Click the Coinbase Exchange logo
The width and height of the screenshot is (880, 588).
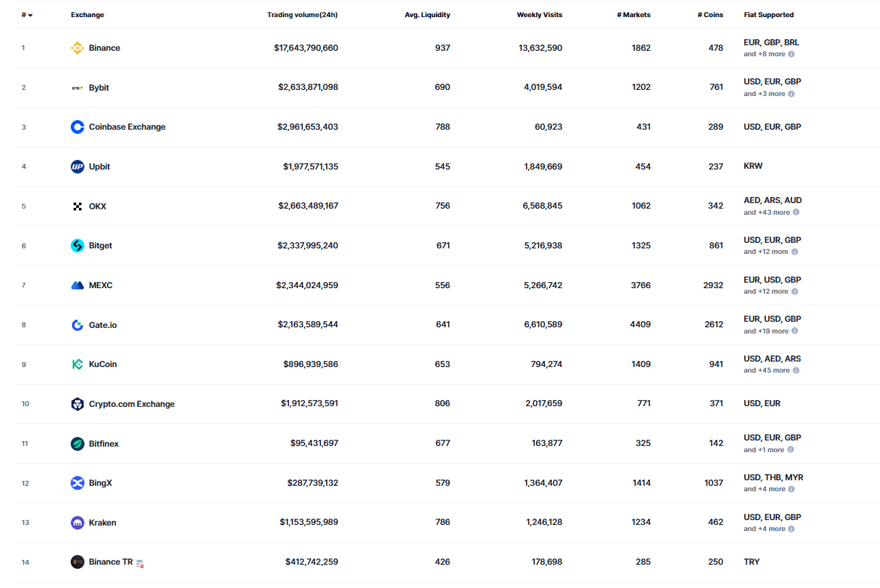click(x=77, y=127)
